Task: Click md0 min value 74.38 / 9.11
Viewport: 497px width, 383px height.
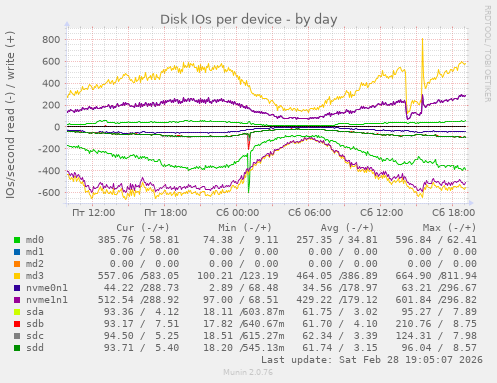Action: pyautogui.click(x=241, y=240)
